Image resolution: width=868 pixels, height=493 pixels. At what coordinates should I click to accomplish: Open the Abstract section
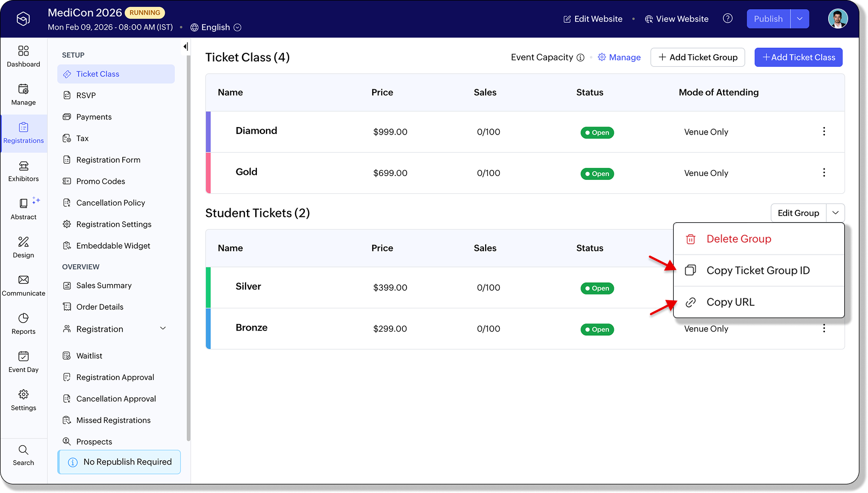tap(24, 209)
